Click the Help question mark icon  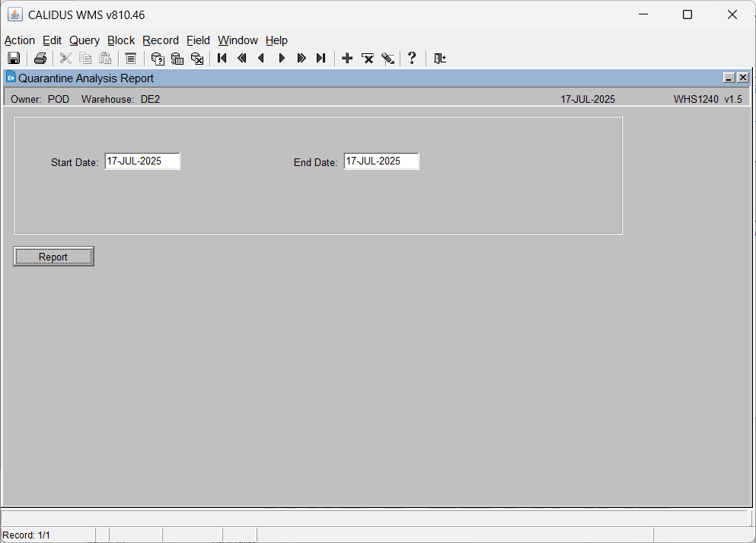(x=412, y=59)
